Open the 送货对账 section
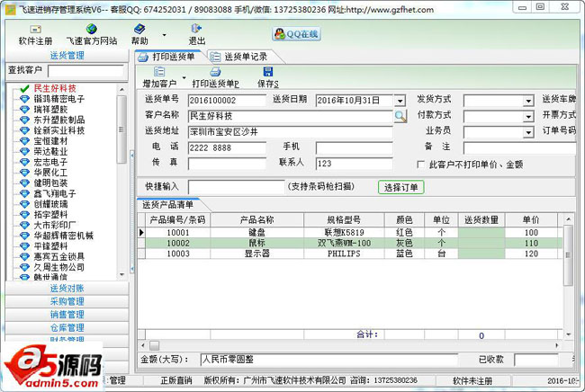Screen dimensions: 585x392 (67, 288)
